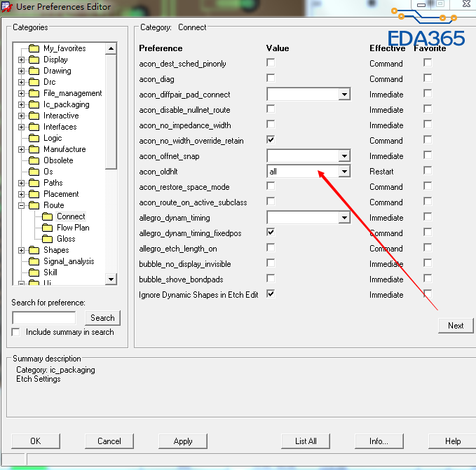Image resolution: width=476 pixels, height=470 pixels.
Task: Click categories scrollbar down arrow
Action: 111,279
